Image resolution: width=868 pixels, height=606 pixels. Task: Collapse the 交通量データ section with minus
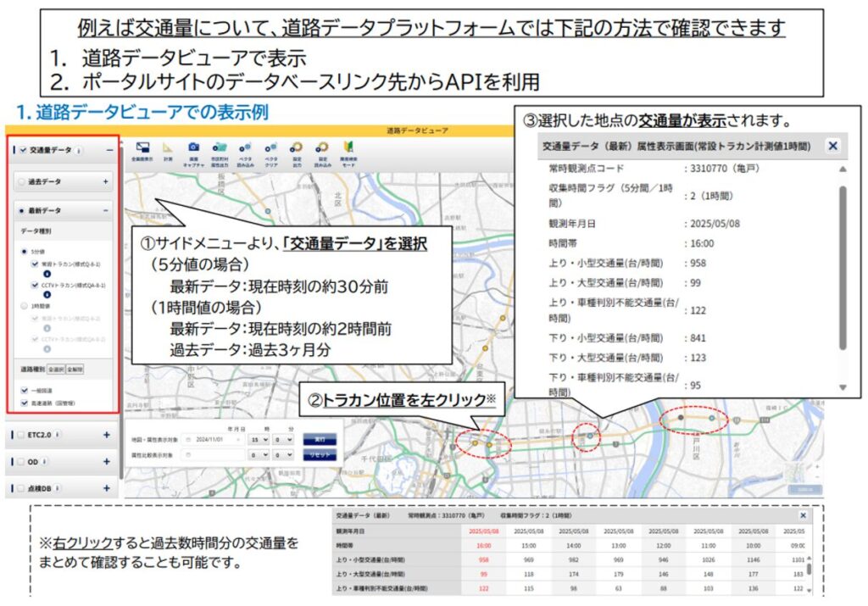click(x=109, y=150)
